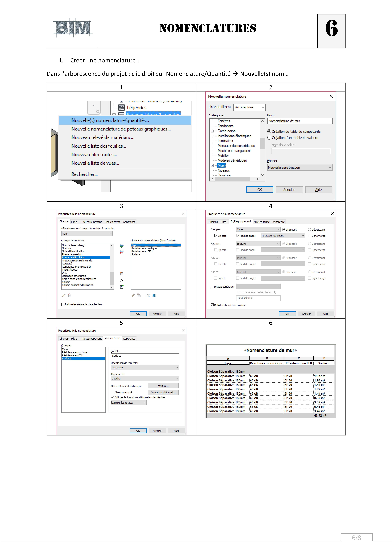Click the move parameter up icon

148,295
